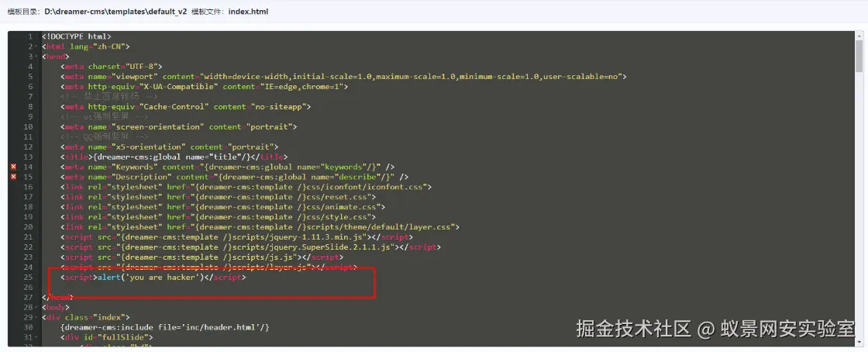Click the screen-orientation meta line
868x352 pixels.
(x=179, y=126)
